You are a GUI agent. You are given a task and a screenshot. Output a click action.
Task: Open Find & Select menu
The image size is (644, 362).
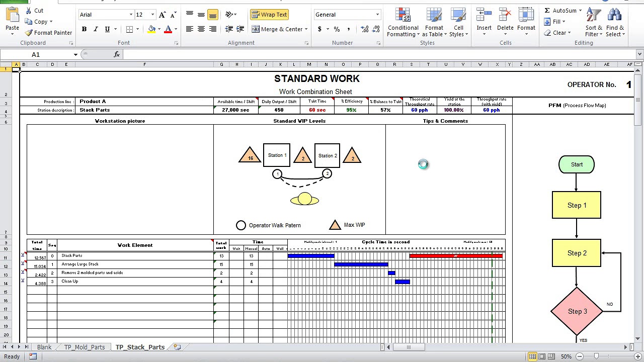615,23
